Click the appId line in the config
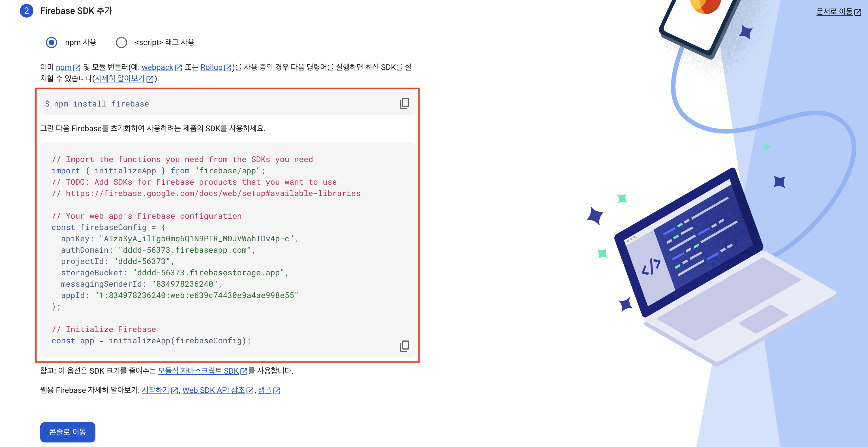 point(179,295)
